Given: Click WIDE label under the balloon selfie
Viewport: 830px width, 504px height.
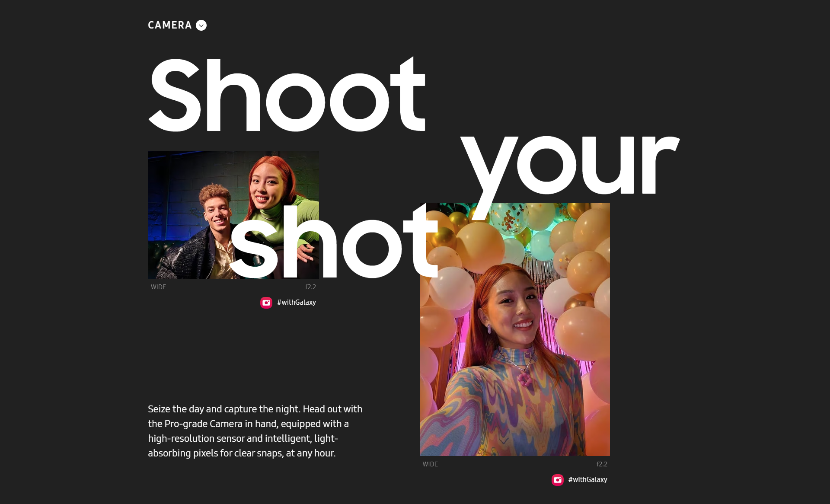Looking at the screenshot, I should pos(430,464).
